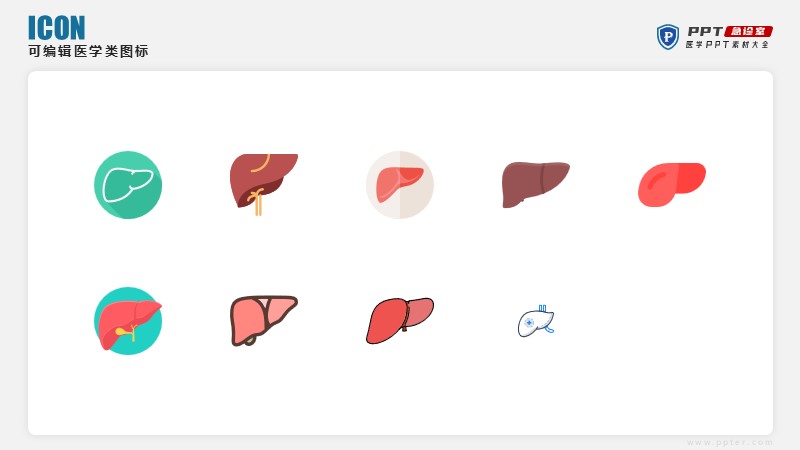This screenshot has width=800, height=450.
Task: Select the pink liver with brown outline
Action: click(x=264, y=321)
